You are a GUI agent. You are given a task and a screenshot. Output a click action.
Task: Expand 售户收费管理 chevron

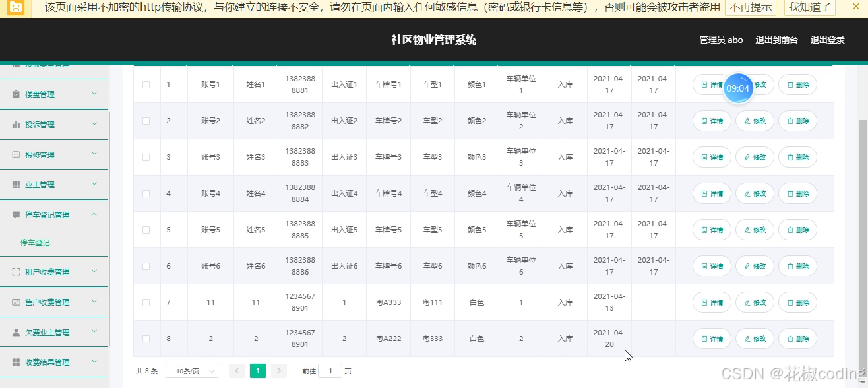pyautogui.click(x=94, y=302)
